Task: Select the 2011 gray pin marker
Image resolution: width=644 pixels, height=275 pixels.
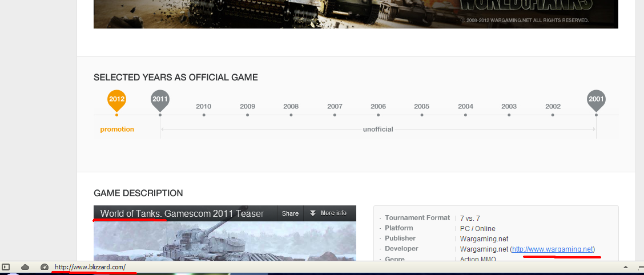Action: [x=160, y=100]
